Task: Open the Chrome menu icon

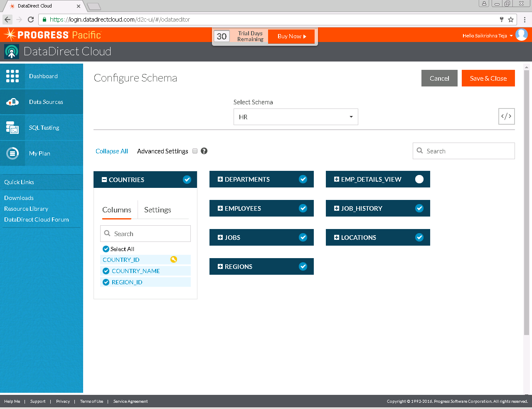Action: click(525, 20)
